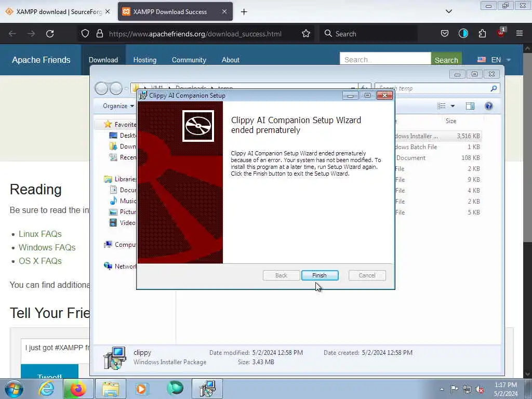Click the website search input field
This screenshot has height=399, width=532.
click(x=385, y=59)
